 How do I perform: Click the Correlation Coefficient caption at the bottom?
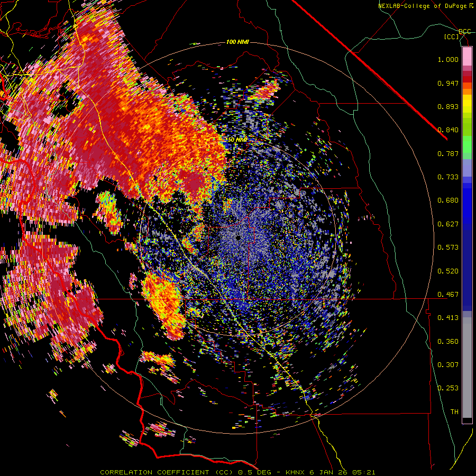pyautogui.click(x=237, y=472)
